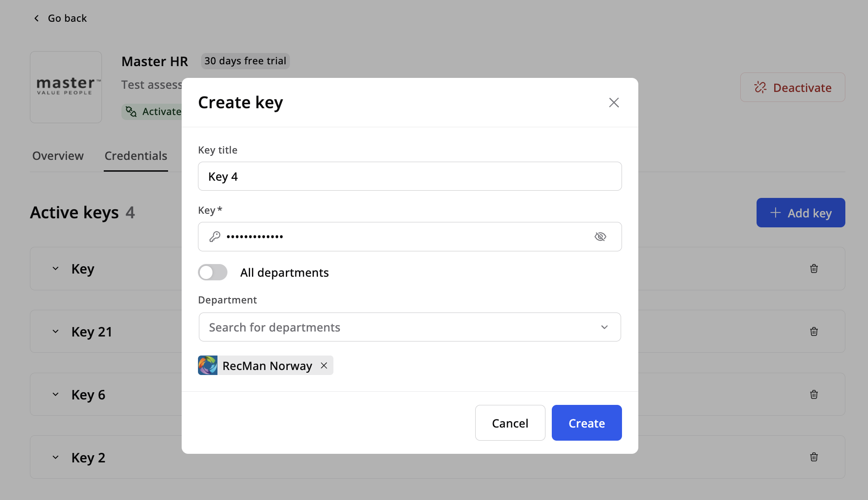Viewport: 868px width, 500px height.
Task: Delete Key 21 with trash icon
Action: (x=814, y=332)
